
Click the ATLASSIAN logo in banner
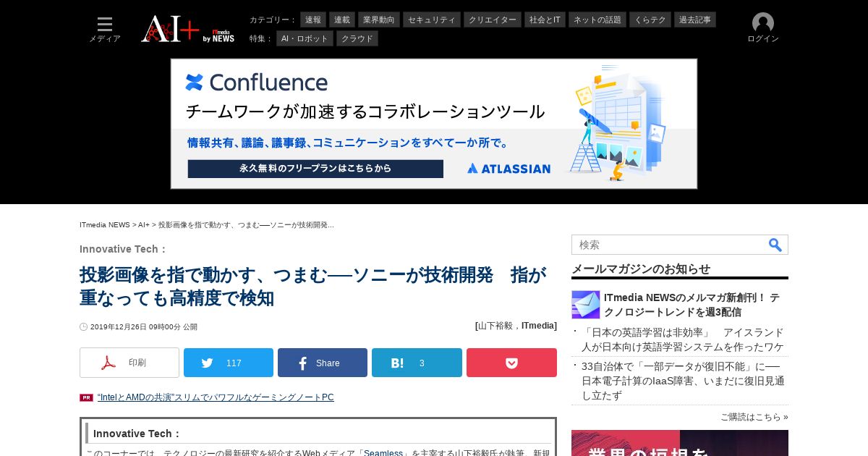point(509,169)
